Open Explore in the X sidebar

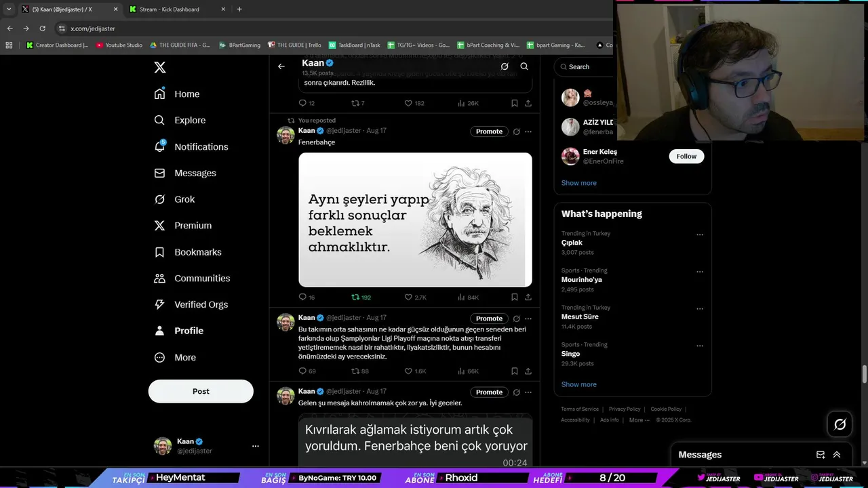click(180, 120)
